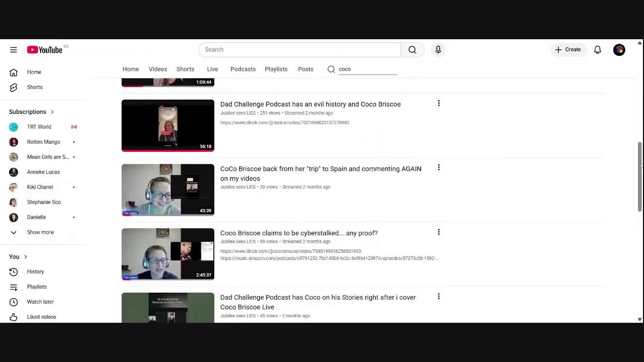Switch to channel Playlists tab

coord(276,69)
